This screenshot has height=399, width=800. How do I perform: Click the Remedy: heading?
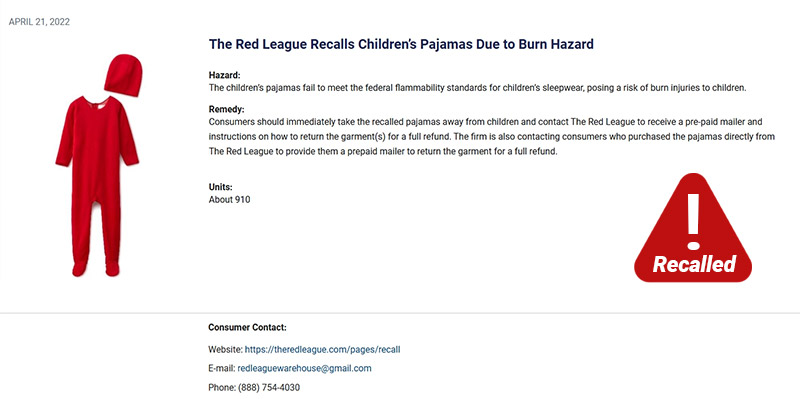coord(227,109)
